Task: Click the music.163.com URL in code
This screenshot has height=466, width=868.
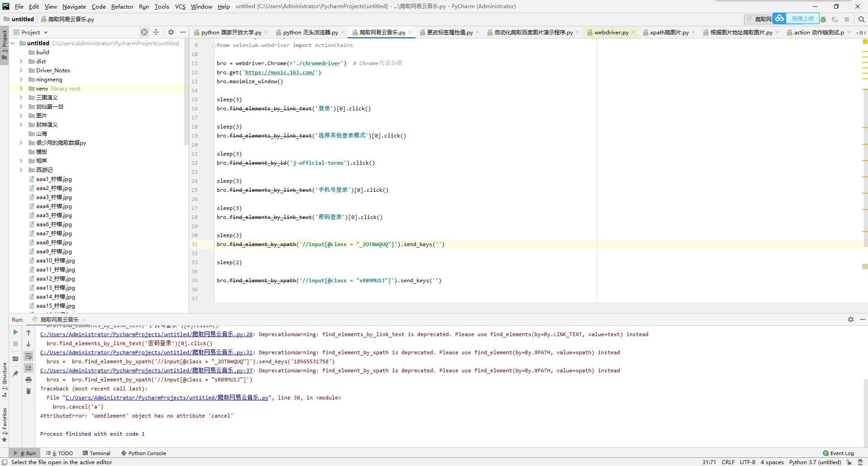Action: click(280, 72)
